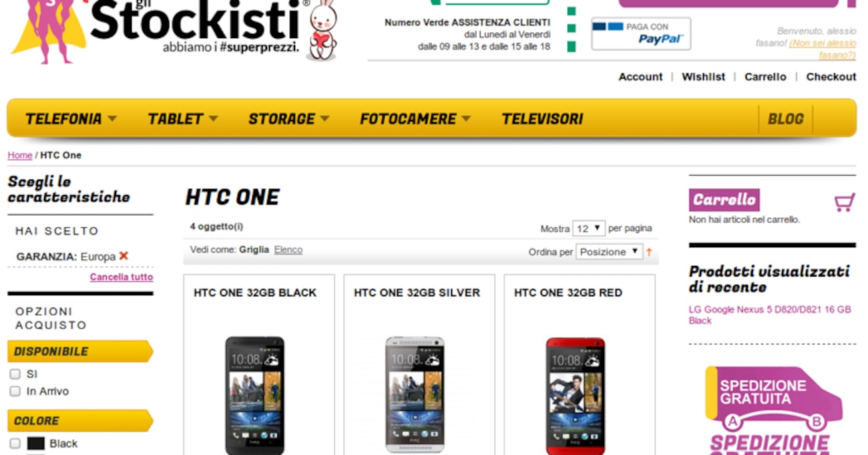The width and height of the screenshot is (868, 455).
Task: Open the HTC One 32GB Silver product image
Action: point(415,395)
